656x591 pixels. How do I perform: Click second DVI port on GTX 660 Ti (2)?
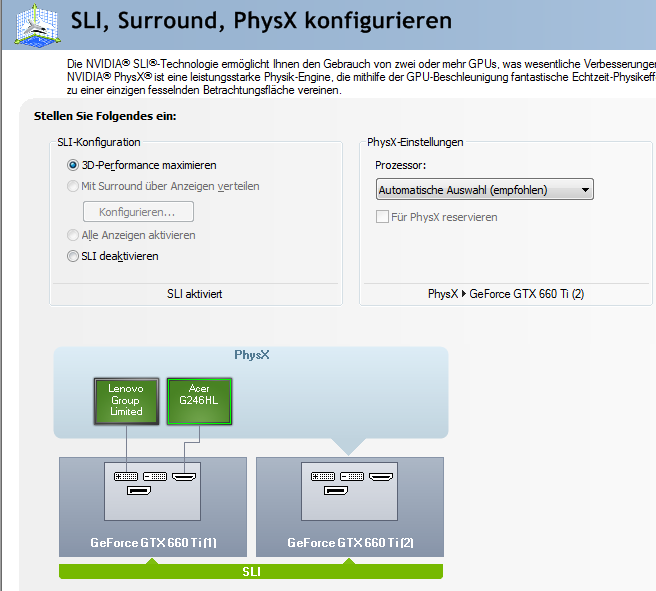352,476
